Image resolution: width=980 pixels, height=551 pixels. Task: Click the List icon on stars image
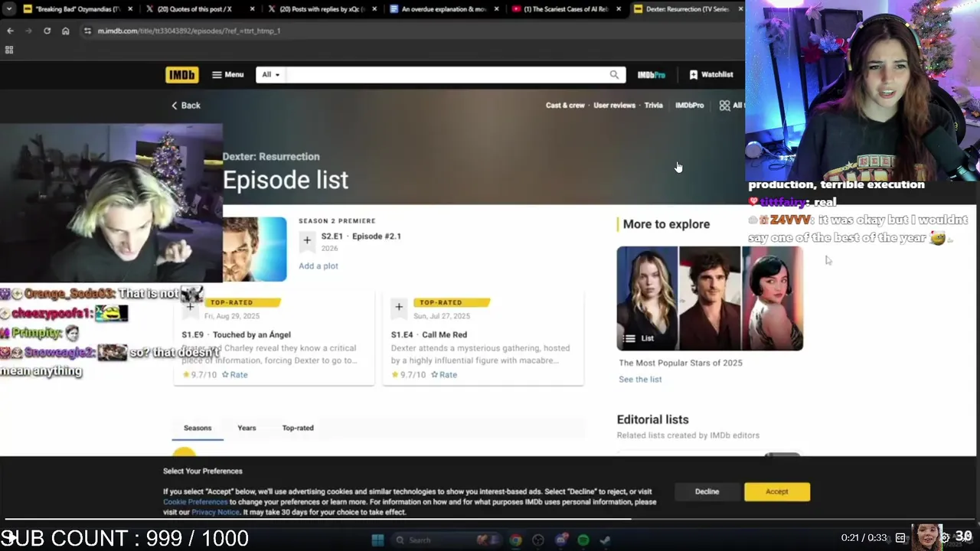629,338
